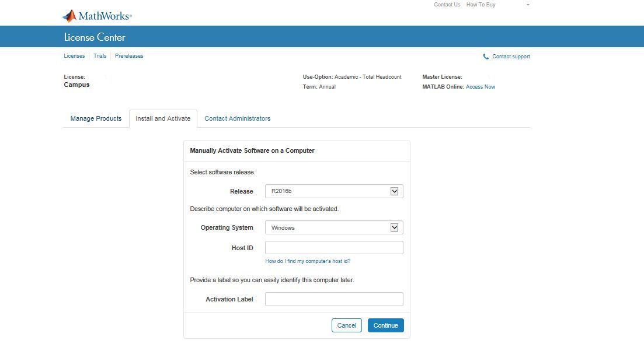Open the Trials link
The width and height of the screenshot is (644, 344).
[100, 56]
